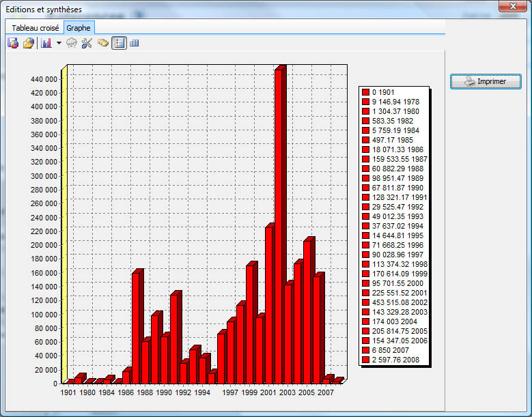Click legend entry 170 614.09 1999
This screenshot has height=417, width=532.
click(395, 274)
